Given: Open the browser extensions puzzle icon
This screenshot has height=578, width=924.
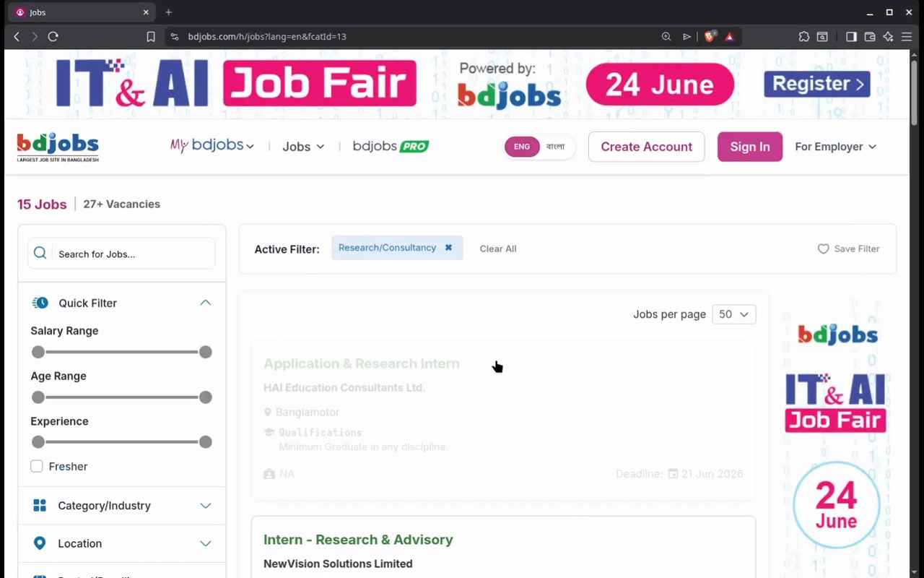Looking at the screenshot, I should pos(804,36).
